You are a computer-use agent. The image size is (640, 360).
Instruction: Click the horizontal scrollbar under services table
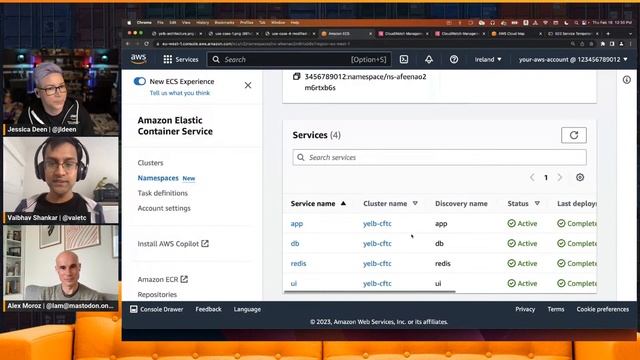[x=369, y=292]
